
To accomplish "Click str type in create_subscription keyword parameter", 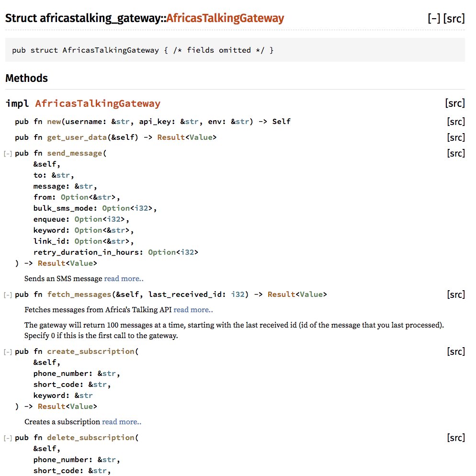I will pyautogui.click(x=86, y=396).
